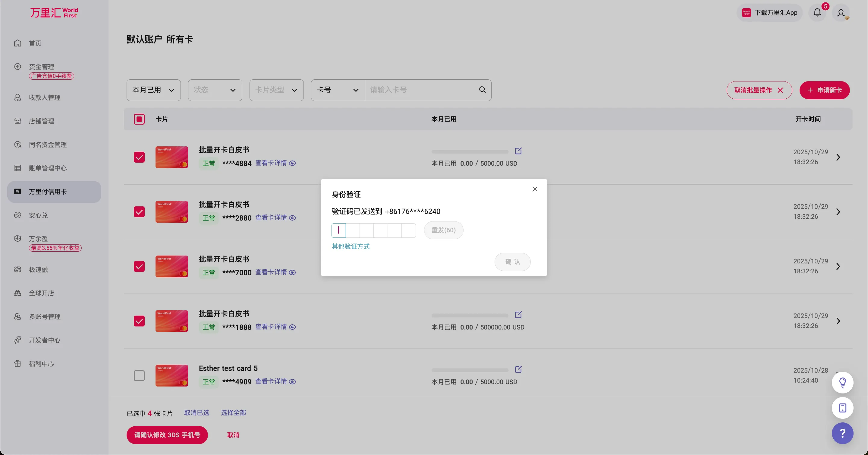This screenshot has width=868, height=455.
Task: Open the 状态 filter dropdown
Action: pyautogui.click(x=215, y=90)
